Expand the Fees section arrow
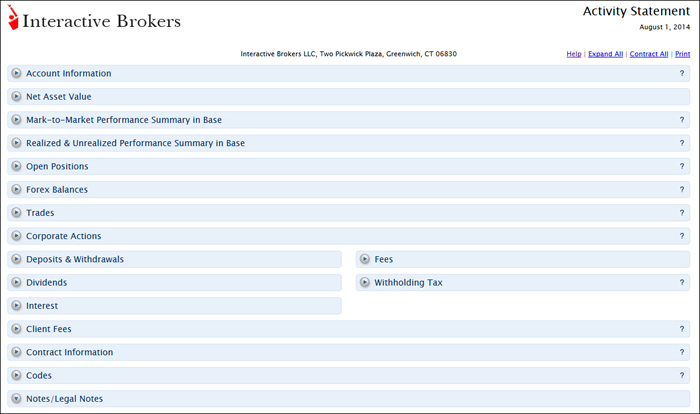The image size is (700, 414). coord(365,259)
